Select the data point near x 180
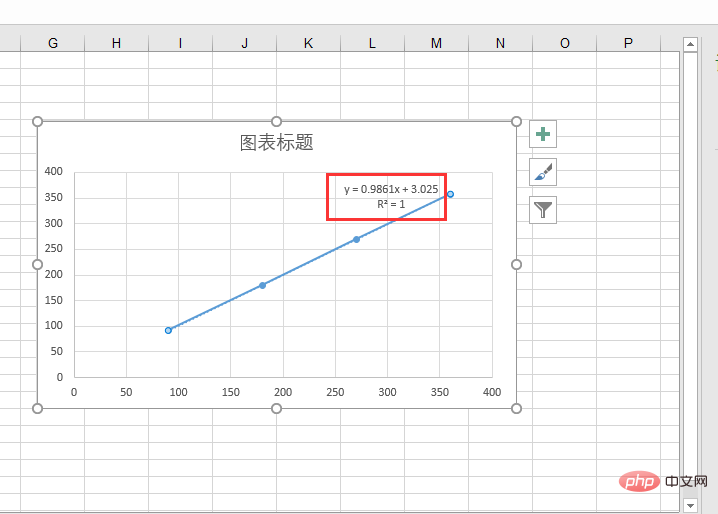This screenshot has width=718, height=514. [x=262, y=285]
